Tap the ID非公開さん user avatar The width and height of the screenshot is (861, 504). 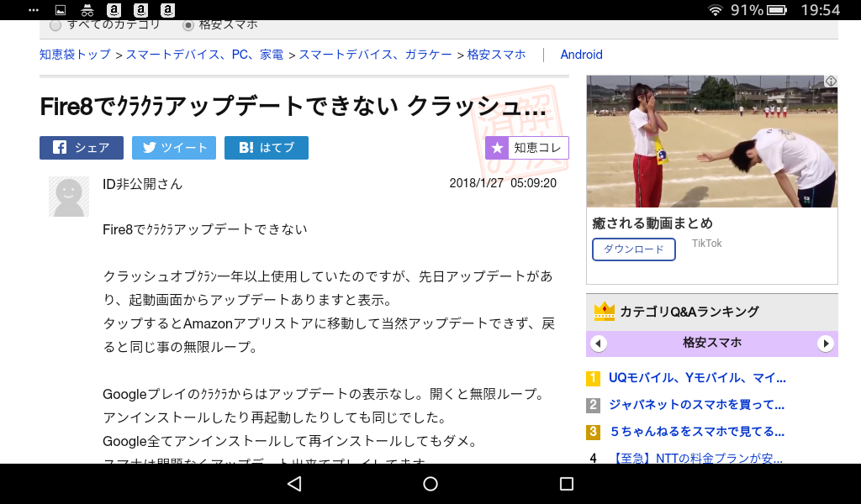point(69,197)
